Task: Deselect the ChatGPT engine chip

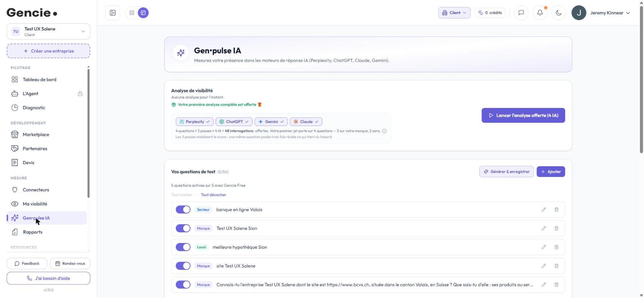Action: coord(234,122)
